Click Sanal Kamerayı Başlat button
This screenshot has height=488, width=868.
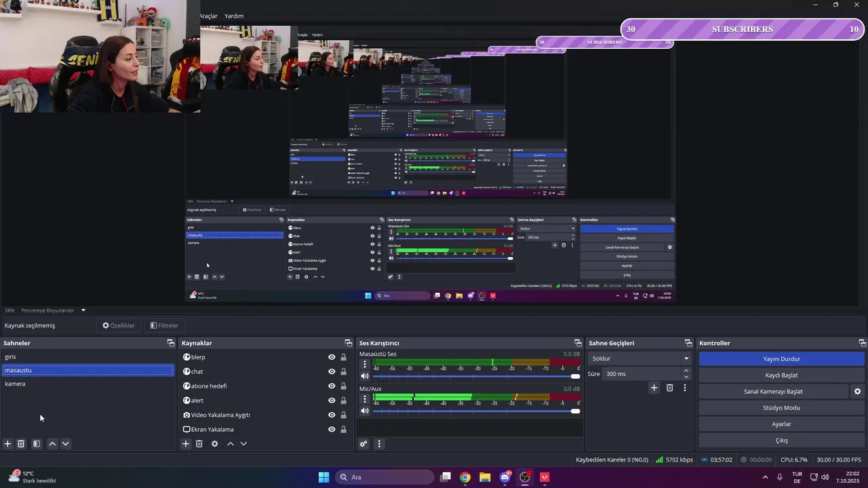tap(773, 392)
